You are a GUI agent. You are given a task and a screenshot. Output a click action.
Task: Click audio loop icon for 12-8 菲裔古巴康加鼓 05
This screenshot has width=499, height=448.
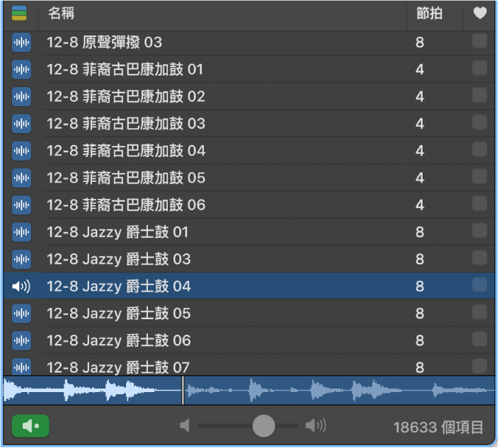[x=22, y=178]
